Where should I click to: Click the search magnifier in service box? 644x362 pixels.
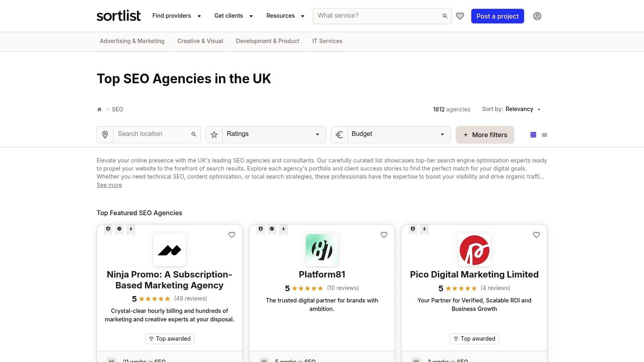[445, 16]
